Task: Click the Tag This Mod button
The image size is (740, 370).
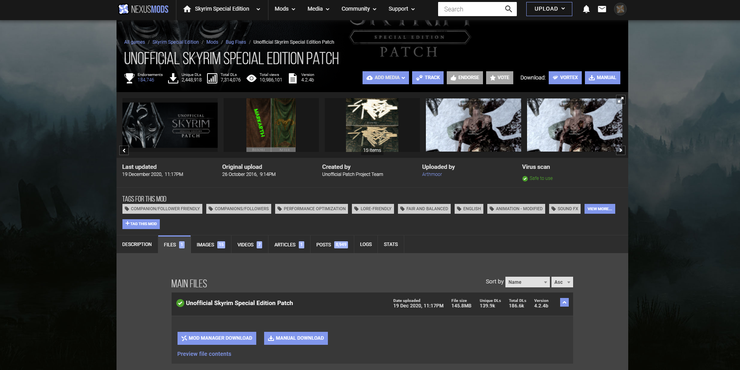Action: tap(141, 224)
